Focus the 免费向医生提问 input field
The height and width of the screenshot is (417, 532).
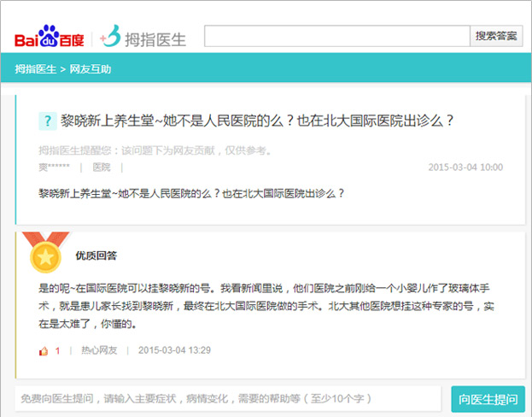[229, 399]
